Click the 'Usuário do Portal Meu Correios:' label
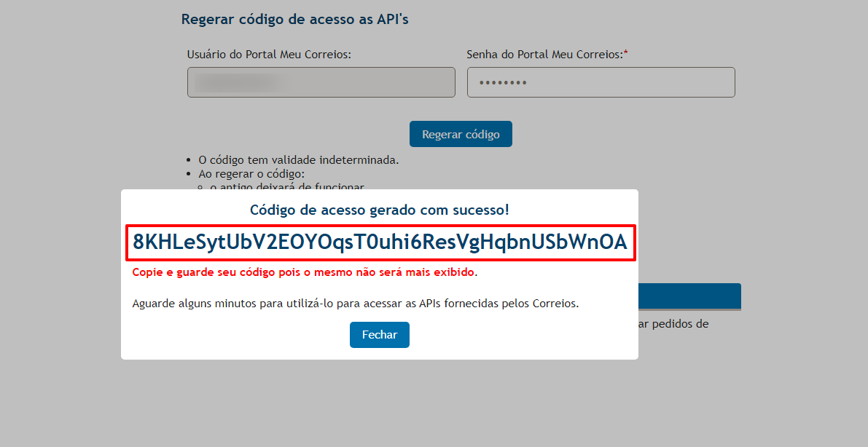 pos(269,54)
